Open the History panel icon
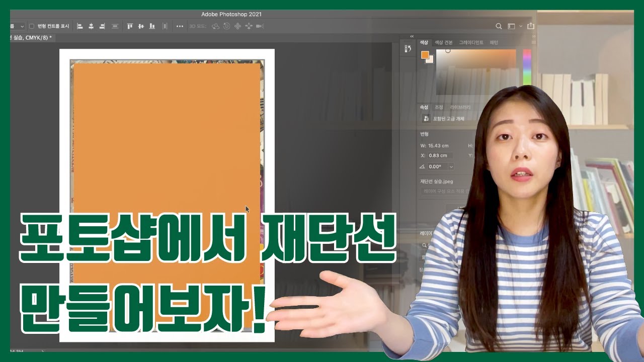The image size is (644, 362). (x=408, y=49)
